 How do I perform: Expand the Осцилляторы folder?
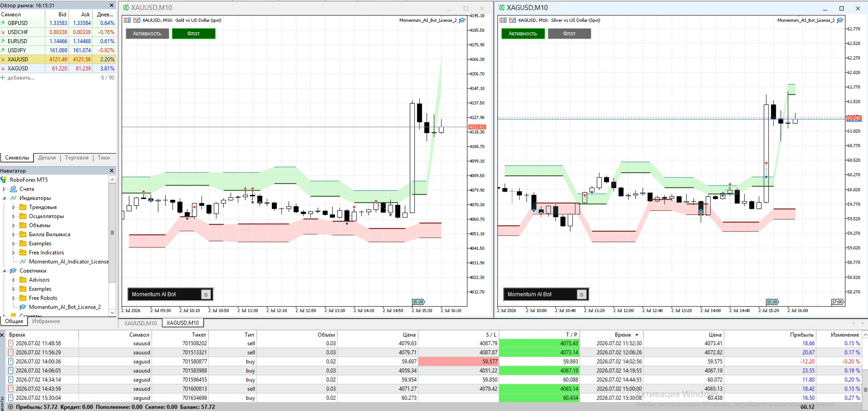tap(14, 216)
